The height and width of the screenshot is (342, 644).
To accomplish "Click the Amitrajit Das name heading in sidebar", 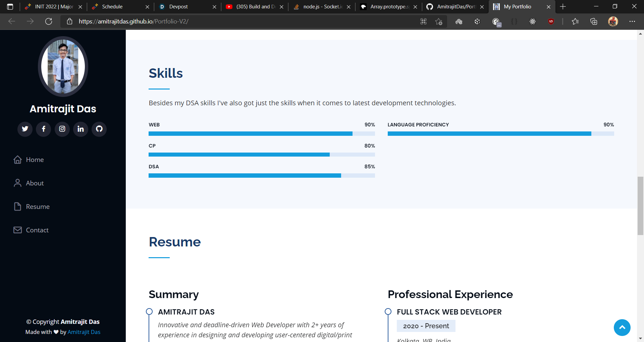I will coord(63,109).
